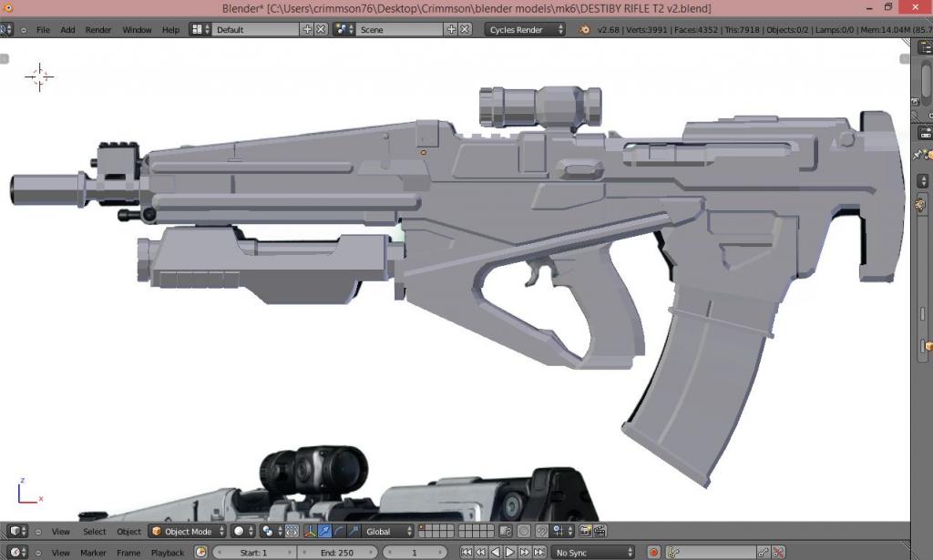
Task: Open the screen layout browse selector
Action: click(200, 29)
